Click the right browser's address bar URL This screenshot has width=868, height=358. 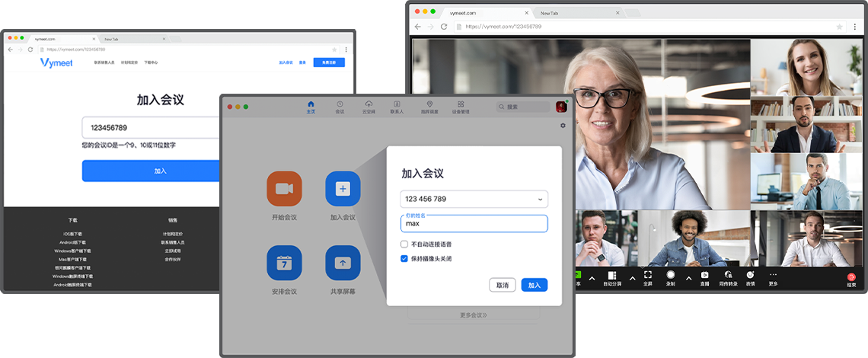(x=503, y=27)
